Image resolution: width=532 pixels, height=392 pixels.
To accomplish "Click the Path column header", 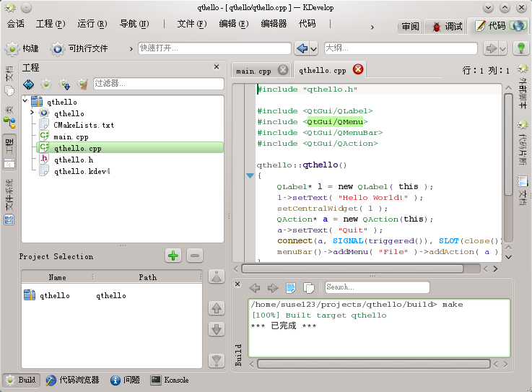I will point(147,277).
